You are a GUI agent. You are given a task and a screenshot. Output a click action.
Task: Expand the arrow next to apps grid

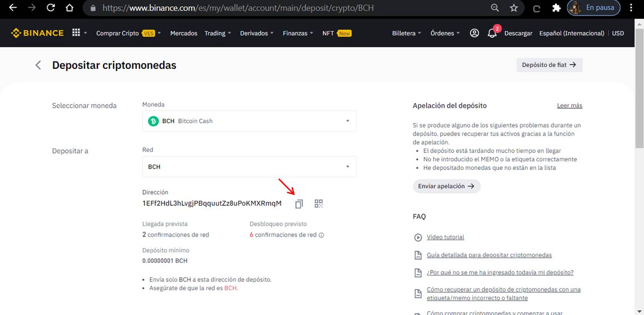point(85,33)
